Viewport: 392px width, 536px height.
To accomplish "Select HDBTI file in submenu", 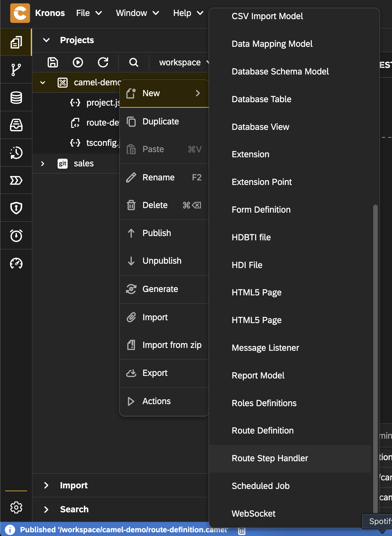I will 290,237.
